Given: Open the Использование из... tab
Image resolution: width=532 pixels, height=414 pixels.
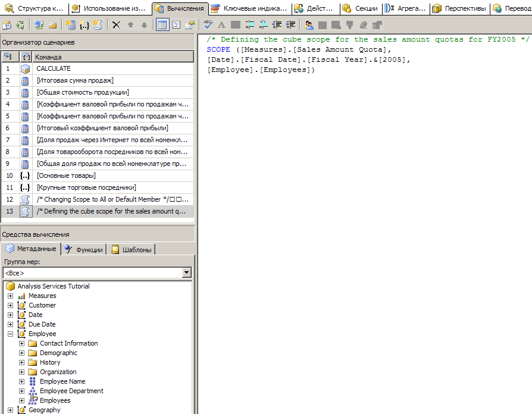Looking at the screenshot, I should tap(109, 8).
